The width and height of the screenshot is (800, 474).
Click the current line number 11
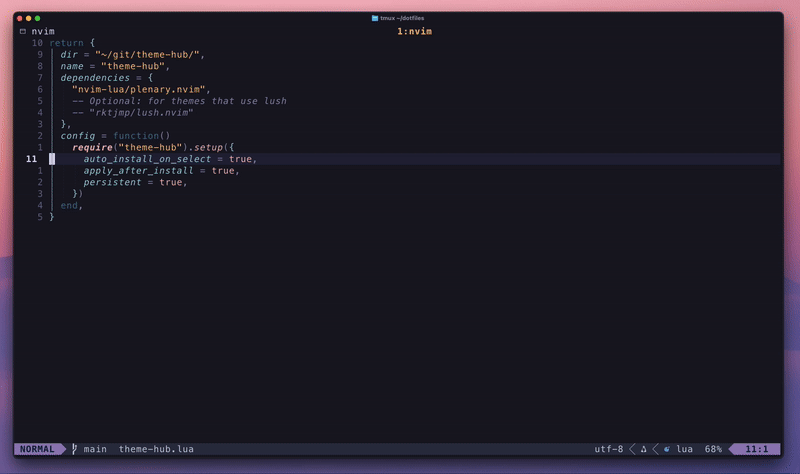pos(32,159)
